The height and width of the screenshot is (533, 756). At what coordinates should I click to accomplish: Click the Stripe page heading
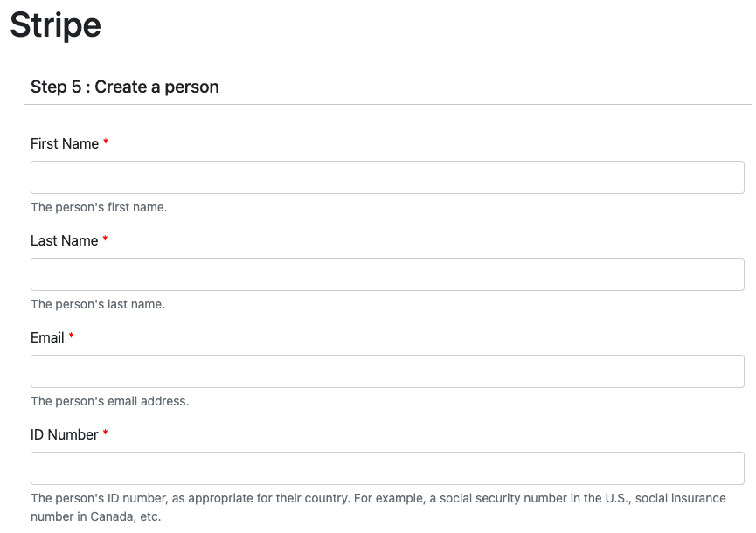pyautogui.click(x=55, y=25)
